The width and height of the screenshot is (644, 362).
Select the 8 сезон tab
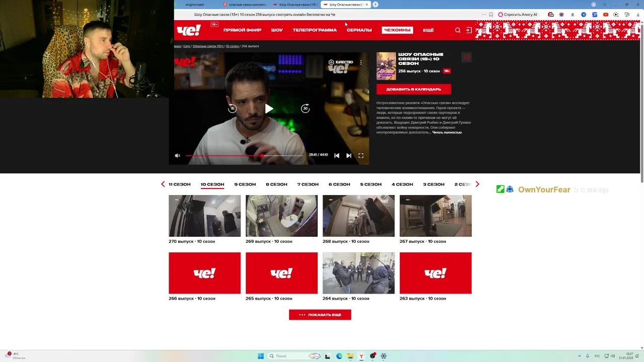click(276, 185)
